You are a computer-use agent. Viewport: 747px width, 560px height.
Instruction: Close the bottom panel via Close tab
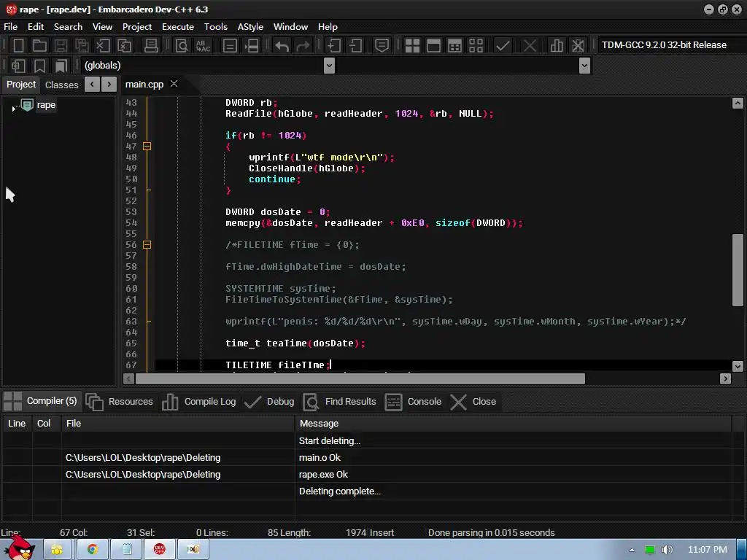coord(473,402)
